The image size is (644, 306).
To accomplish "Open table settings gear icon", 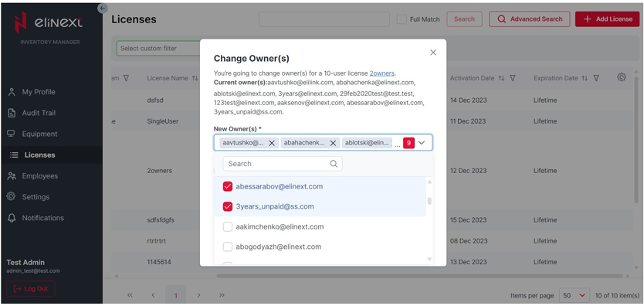I will (622, 77).
